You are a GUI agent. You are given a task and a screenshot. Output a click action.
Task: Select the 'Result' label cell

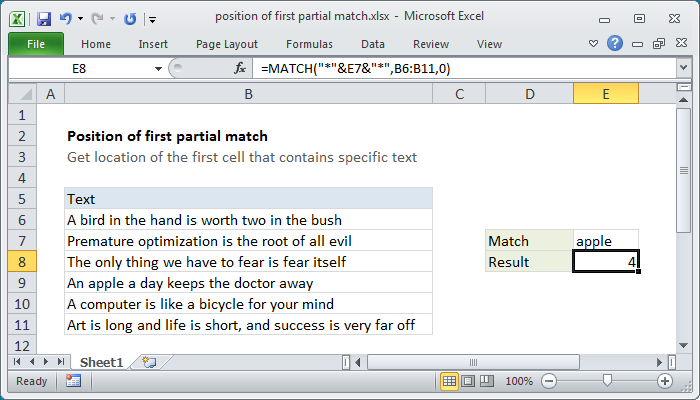click(529, 262)
